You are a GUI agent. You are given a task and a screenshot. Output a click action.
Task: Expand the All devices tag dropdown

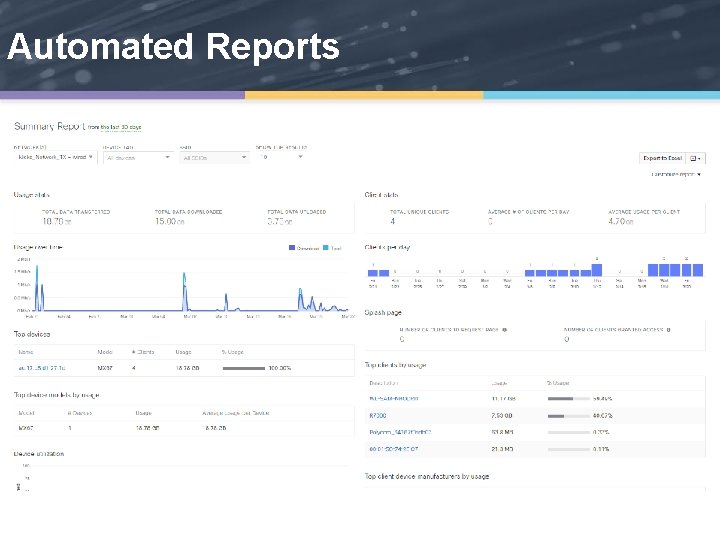tap(138, 158)
